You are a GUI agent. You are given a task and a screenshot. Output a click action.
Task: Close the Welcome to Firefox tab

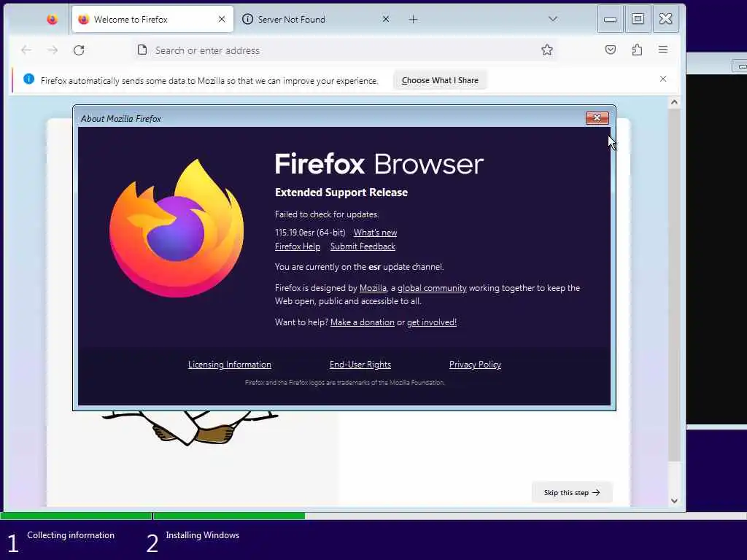(x=222, y=19)
